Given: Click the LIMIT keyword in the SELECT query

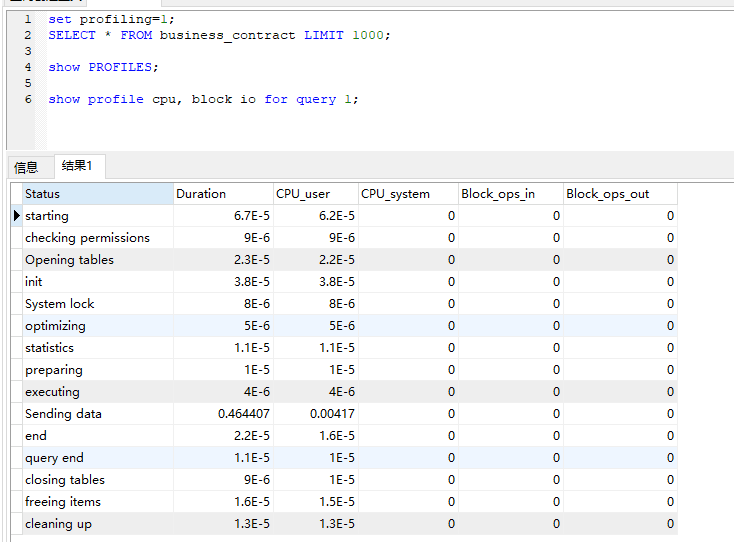Looking at the screenshot, I should click(323, 36).
